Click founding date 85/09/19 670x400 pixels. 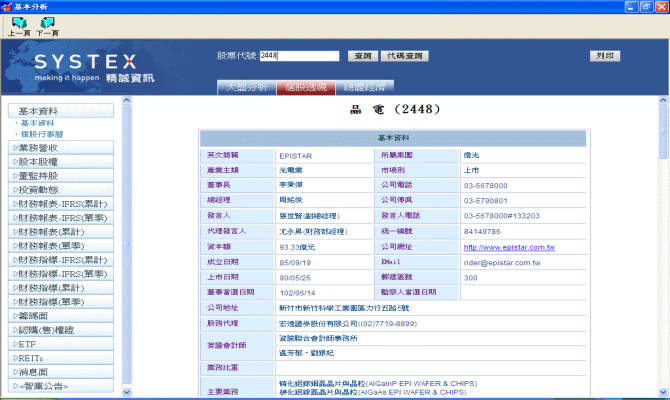295,262
